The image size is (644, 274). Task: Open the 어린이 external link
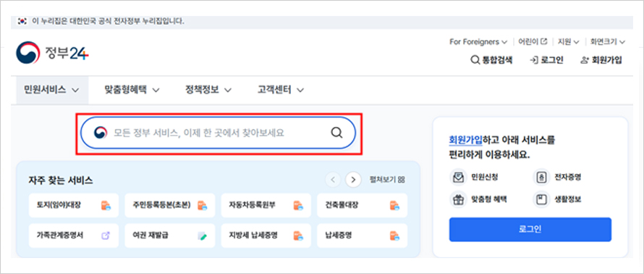[x=533, y=41]
